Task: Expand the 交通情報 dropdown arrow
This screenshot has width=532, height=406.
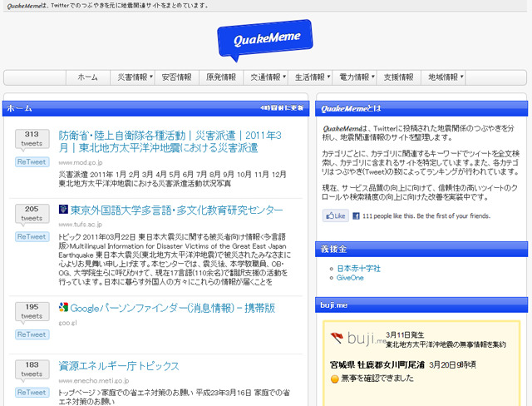Action: pyautogui.click(x=284, y=77)
